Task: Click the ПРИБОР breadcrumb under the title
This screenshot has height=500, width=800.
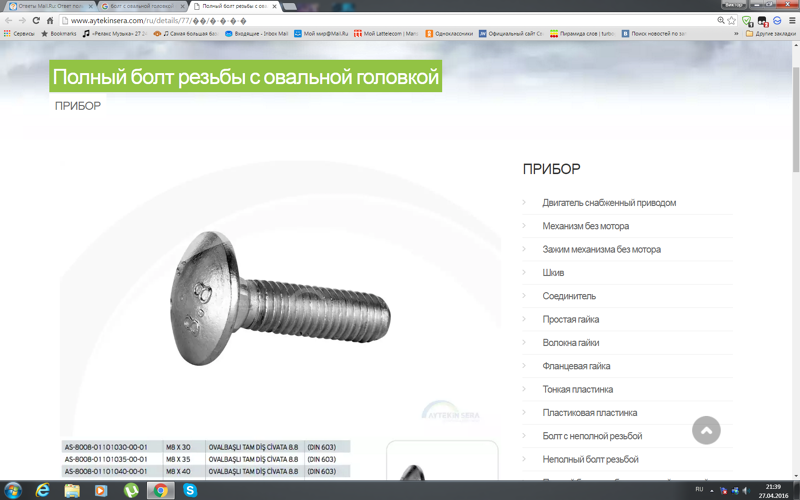Action: pos(78,106)
